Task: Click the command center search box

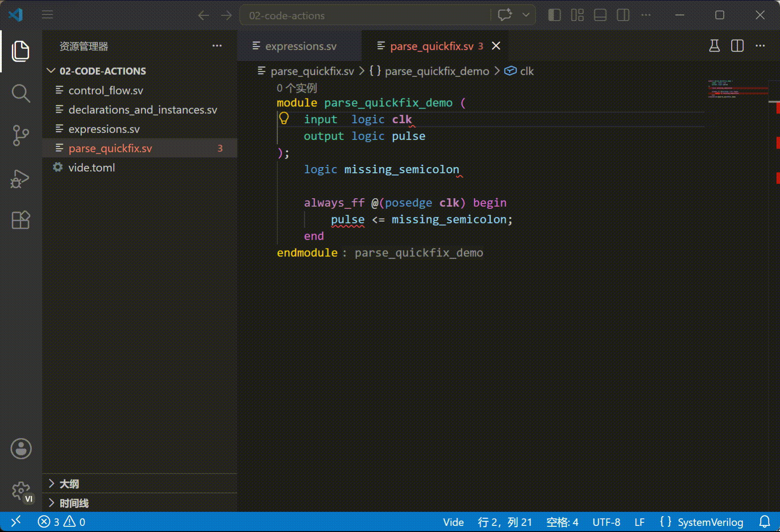Action: (x=365, y=15)
